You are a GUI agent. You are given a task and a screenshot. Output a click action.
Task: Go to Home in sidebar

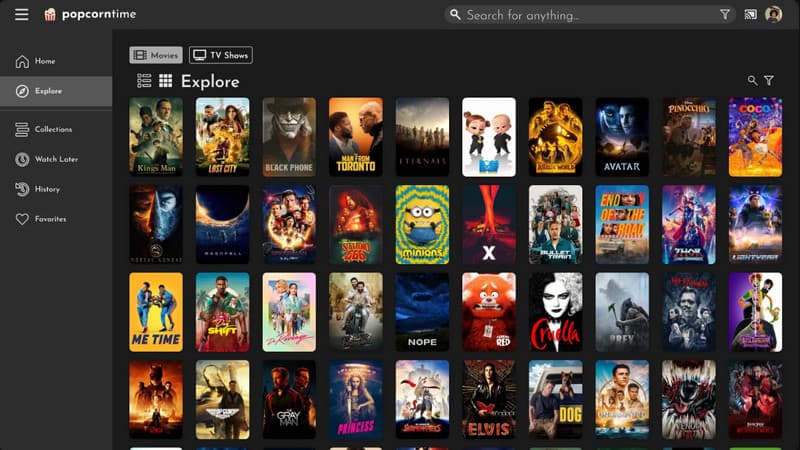pos(56,61)
